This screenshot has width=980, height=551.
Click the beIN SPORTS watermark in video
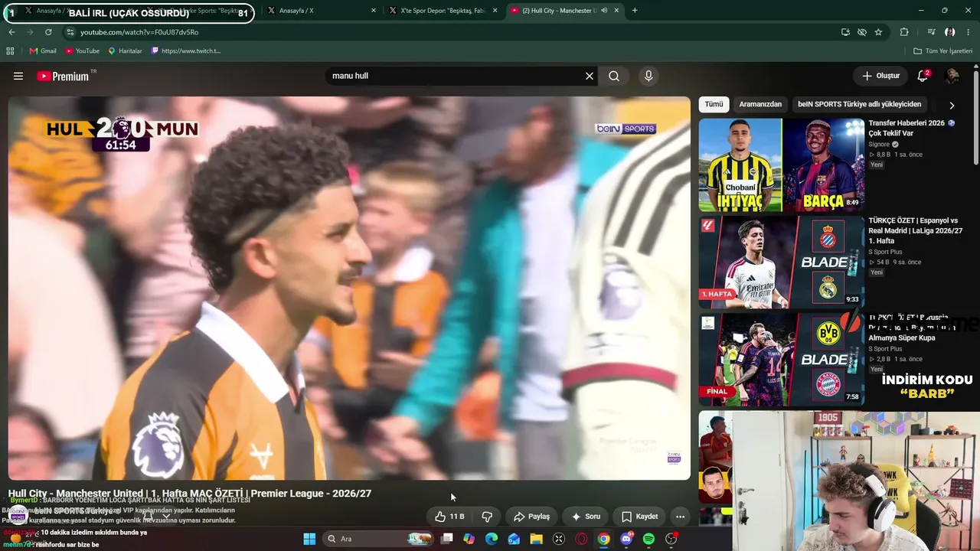click(626, 129)
